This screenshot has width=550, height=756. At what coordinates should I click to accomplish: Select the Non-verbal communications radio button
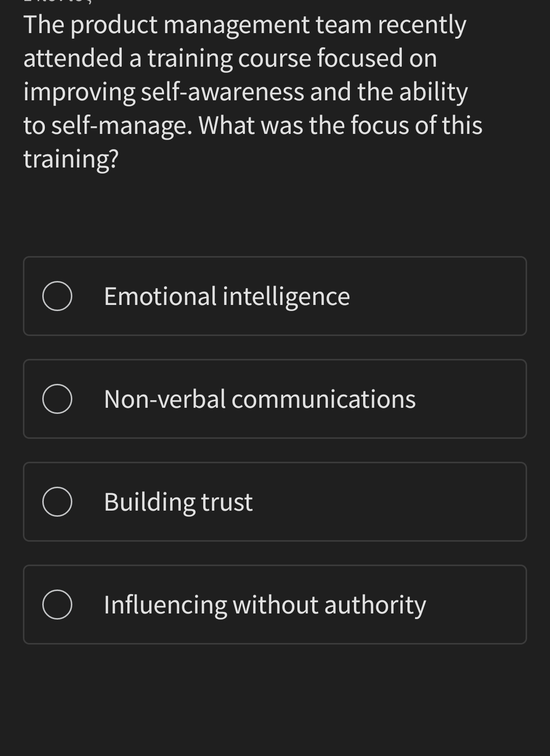pyautogui.click(x=58, y=399)
